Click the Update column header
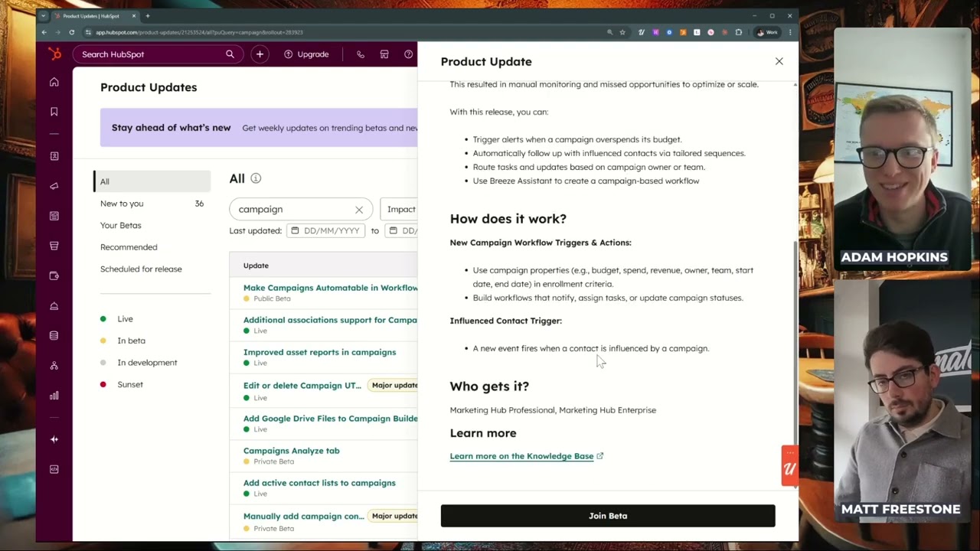Viewport: 980px width, 551px height. coord(256,266)
